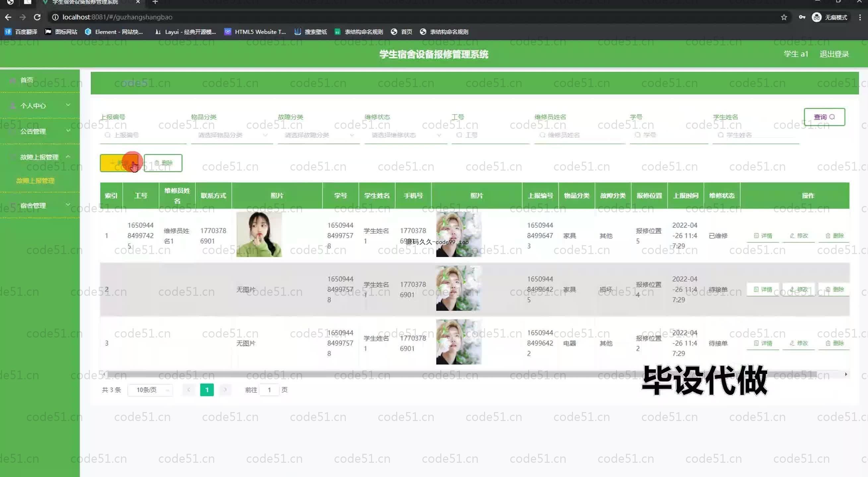Image resolution: width=868 pixels, height=477 pixels.
Task: Focus the 学号 search field
Action: (669, 135)
